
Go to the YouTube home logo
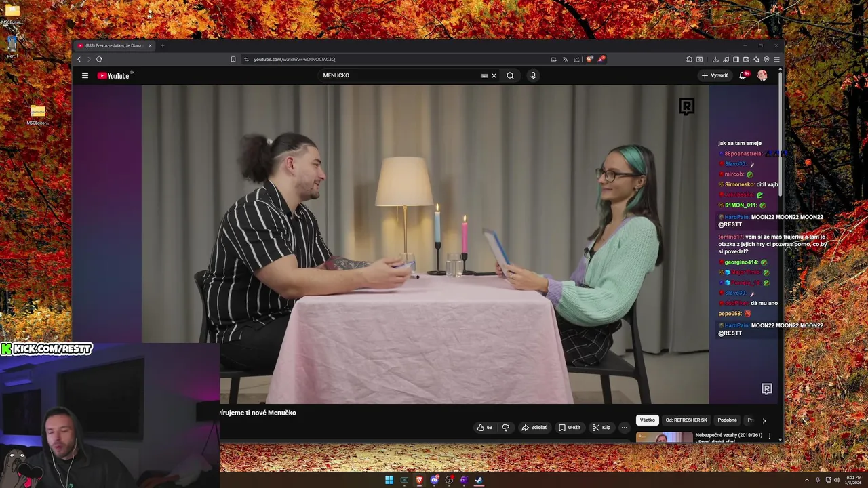click(x=113, y=75)
